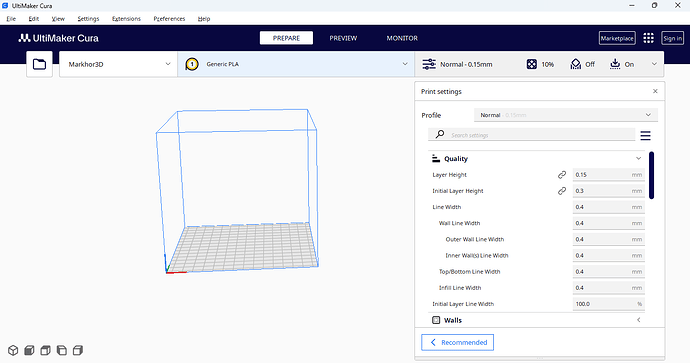Viewport: 690px width, 363px height.
Task: Edit the Wall Line Width value
Action: coord(609,223)
